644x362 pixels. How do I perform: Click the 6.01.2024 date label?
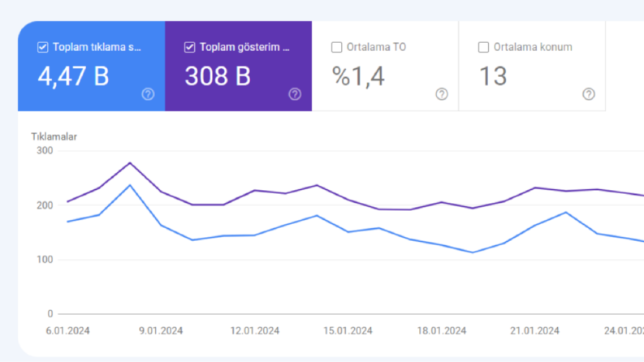coord(67,331)
